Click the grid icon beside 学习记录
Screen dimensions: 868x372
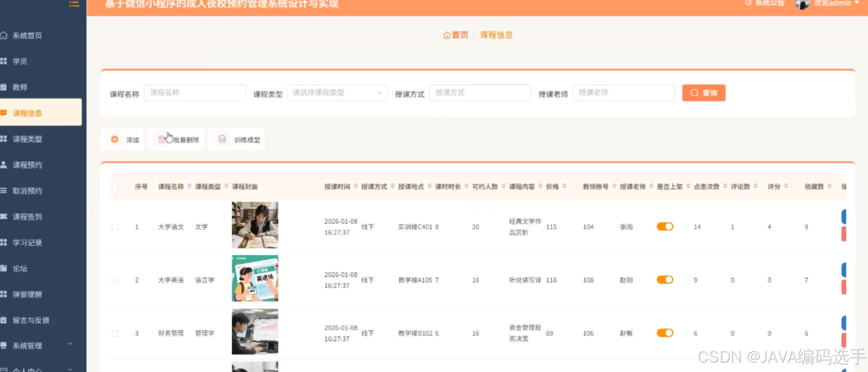(4, 242)
